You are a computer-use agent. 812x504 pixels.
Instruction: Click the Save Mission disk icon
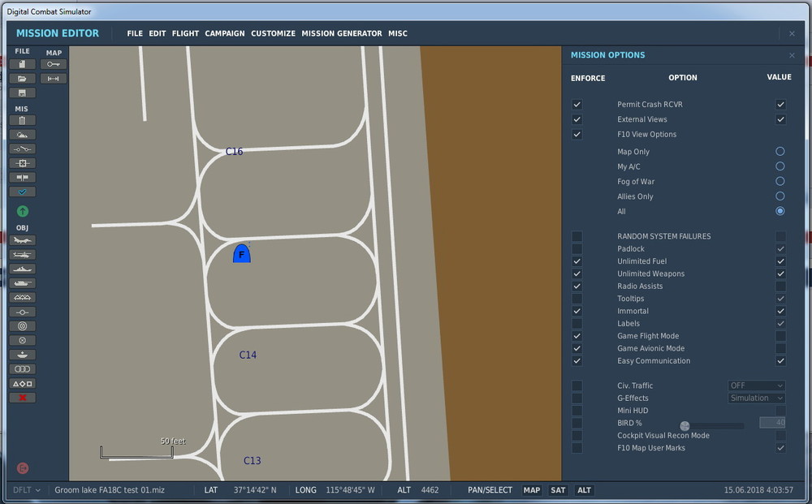click(22, 93)
